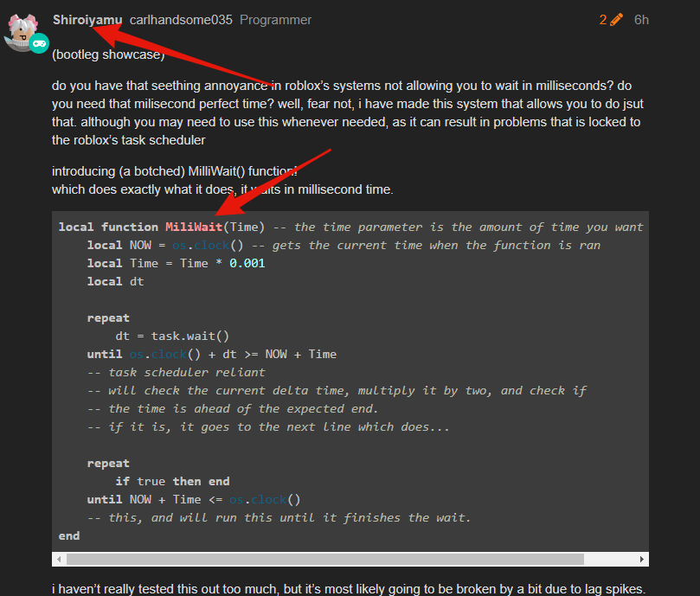Click "local NOW = os.clock()" code line
The image size is (700, 596).
pyautogui.click(x=165, y=245)
